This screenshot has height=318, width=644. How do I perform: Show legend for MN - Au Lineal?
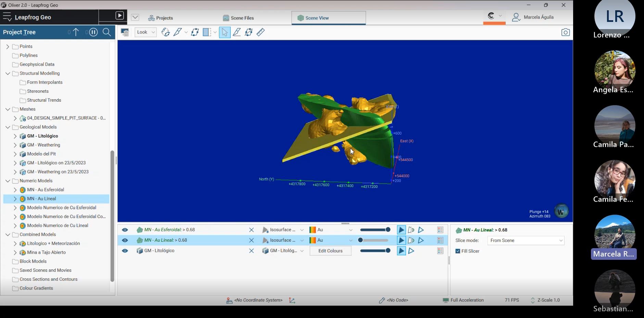coord(440,240)
